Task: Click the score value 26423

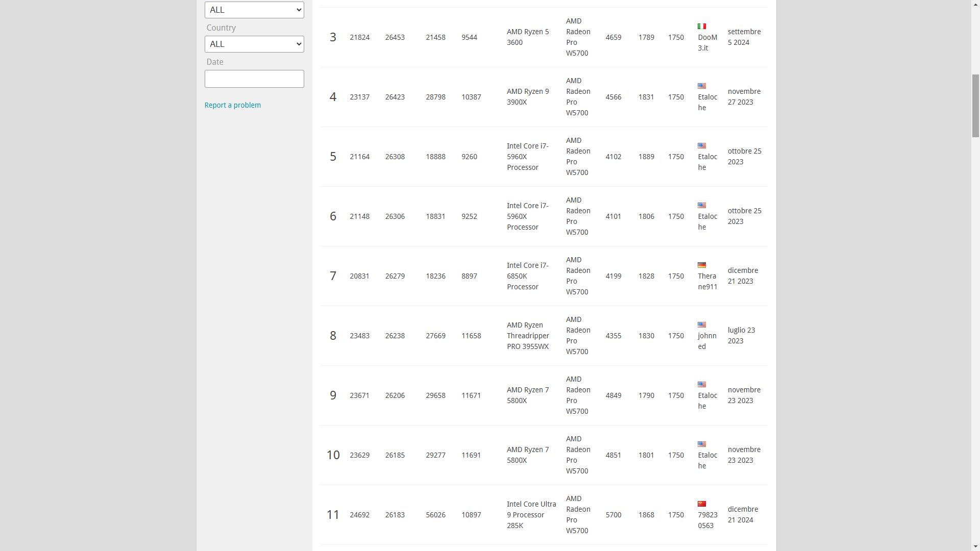Action: click(395, 97)
